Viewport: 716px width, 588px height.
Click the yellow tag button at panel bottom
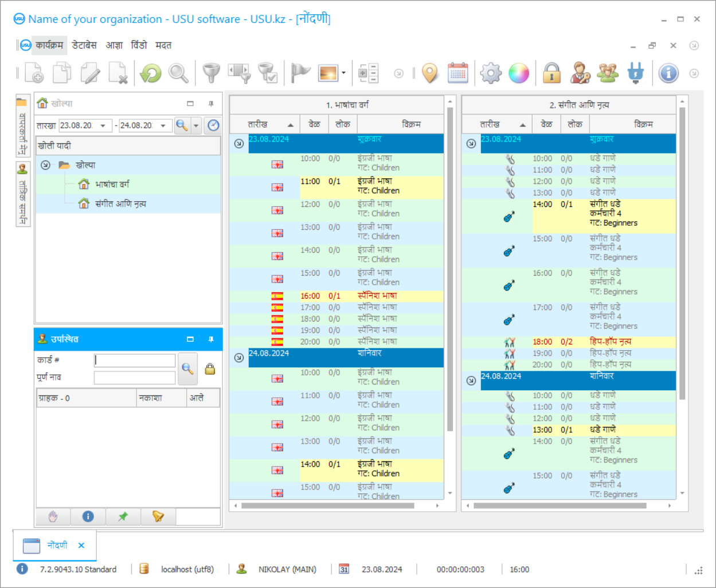pos(158,516)
